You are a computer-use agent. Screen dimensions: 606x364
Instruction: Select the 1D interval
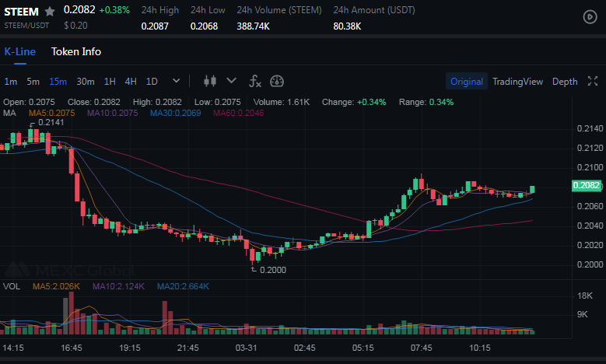(x=152, y=82)
